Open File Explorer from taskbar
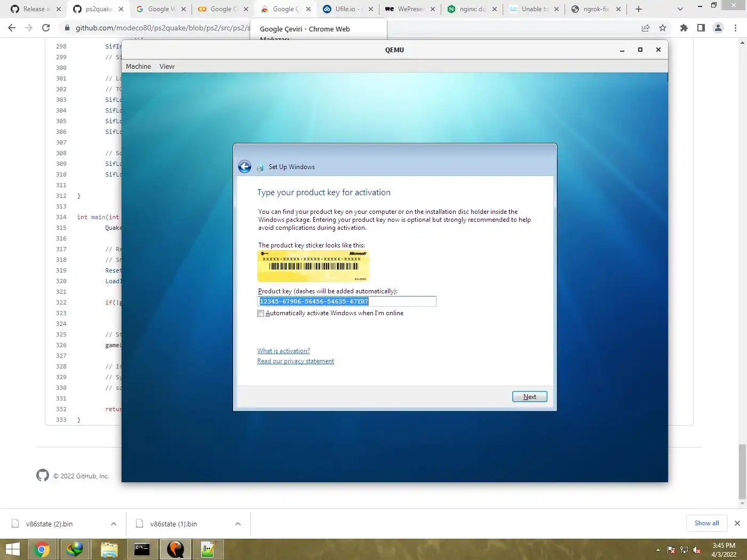747x560 pixels. pos(109,549)
